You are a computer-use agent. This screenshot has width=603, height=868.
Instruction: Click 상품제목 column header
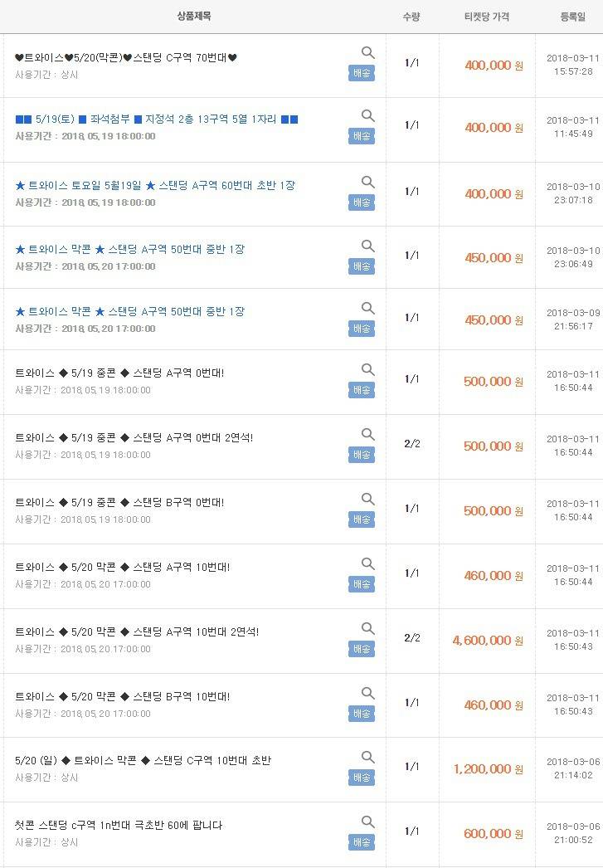click(x=194, y=17)
